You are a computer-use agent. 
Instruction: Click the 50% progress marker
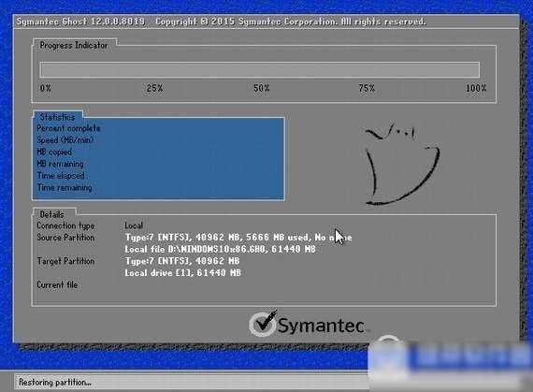coord(262,88)
